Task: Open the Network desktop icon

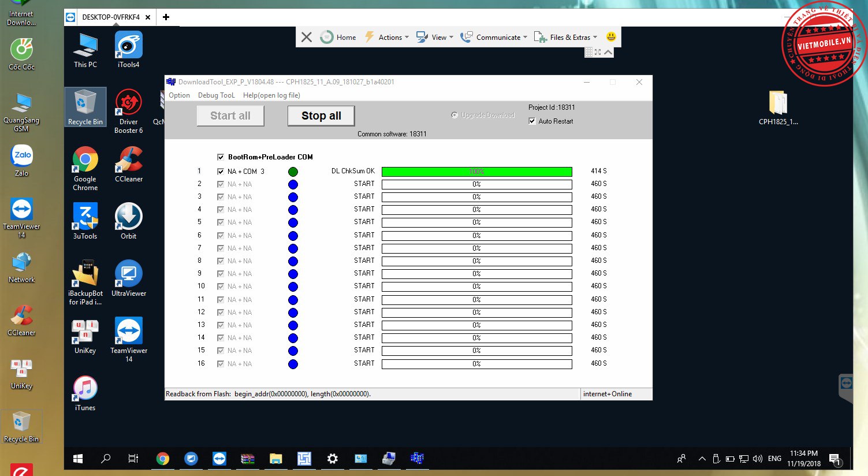Action: pos(21,268)
